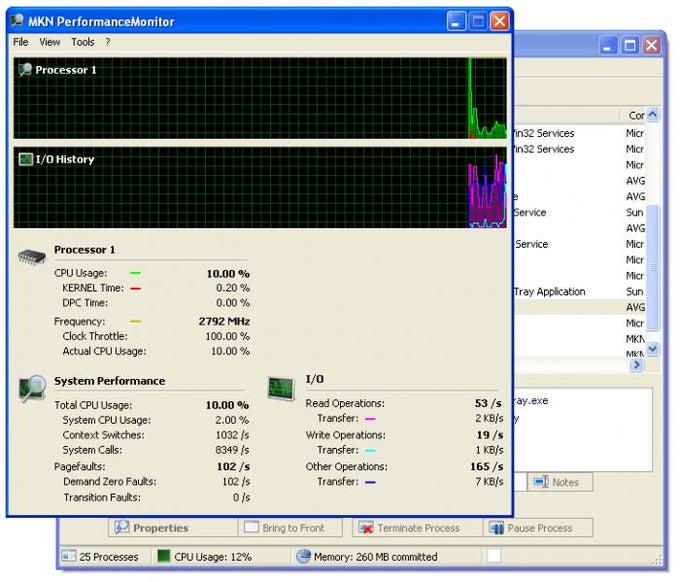Open the File menu
Viewport: 680px width, 582px height.
tap(20, 42)
